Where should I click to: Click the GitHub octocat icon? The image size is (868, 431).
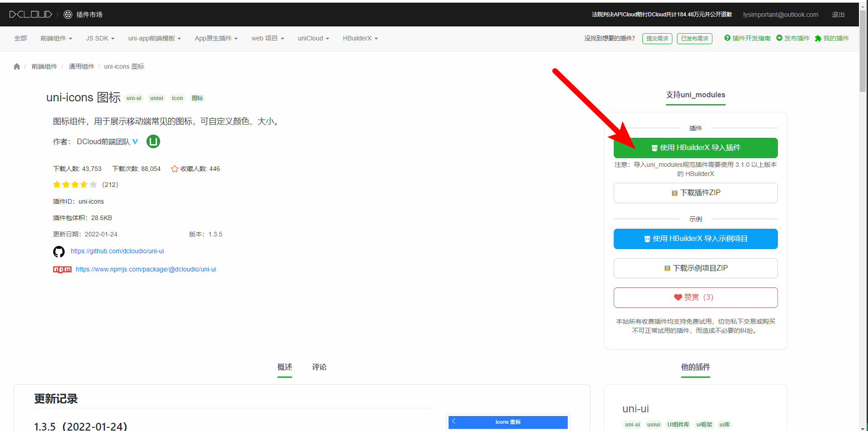59,251
